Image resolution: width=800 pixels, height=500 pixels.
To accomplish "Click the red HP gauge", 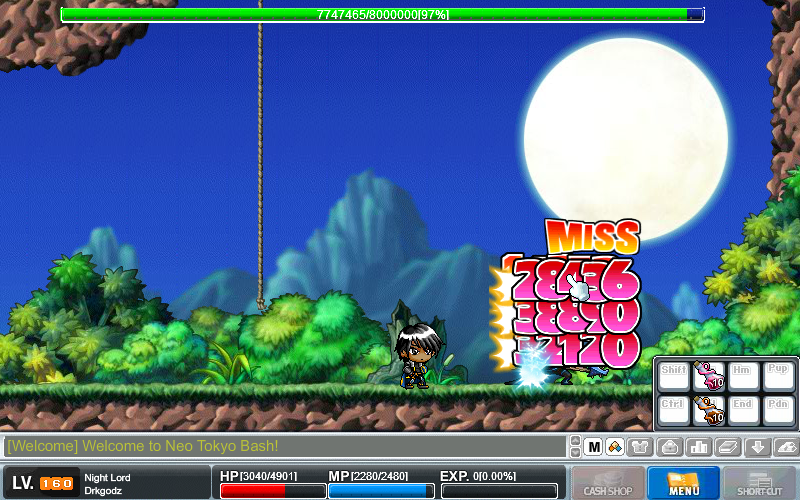I will pos(272,491).
